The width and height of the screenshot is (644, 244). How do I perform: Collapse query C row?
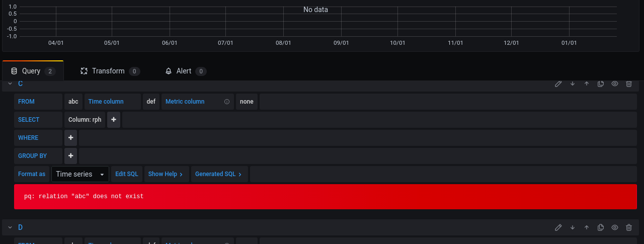[x=10, y=84]
